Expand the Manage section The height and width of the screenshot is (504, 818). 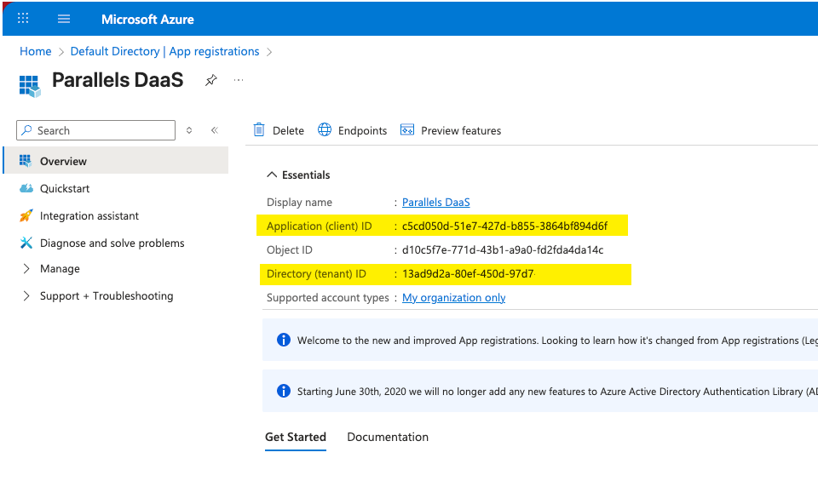pyautogui.click(x=60, y=268)
